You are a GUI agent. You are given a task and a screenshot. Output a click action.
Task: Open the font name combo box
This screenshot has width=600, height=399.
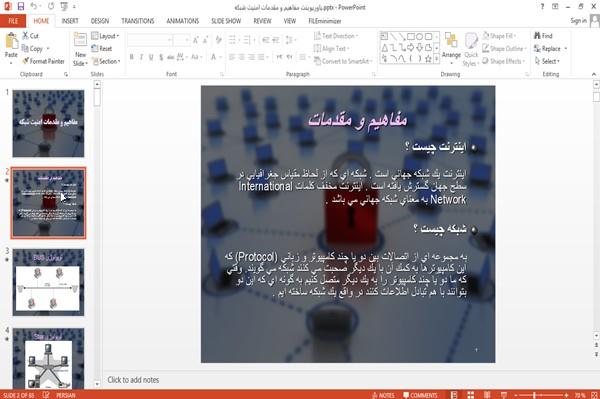coord(150,40)
